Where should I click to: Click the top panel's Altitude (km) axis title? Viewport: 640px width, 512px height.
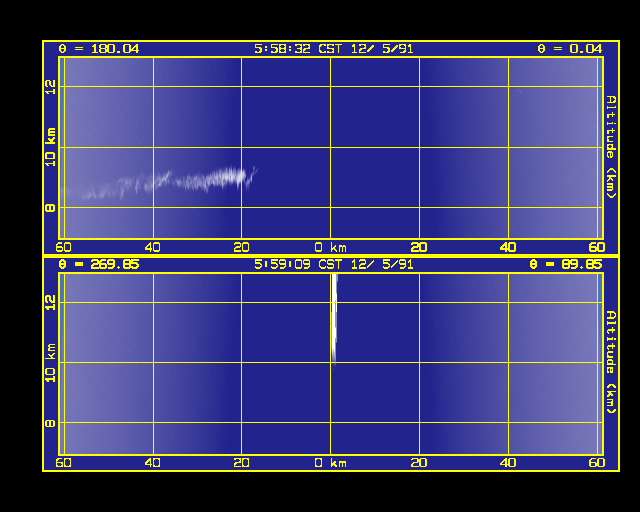coord(611,147)
